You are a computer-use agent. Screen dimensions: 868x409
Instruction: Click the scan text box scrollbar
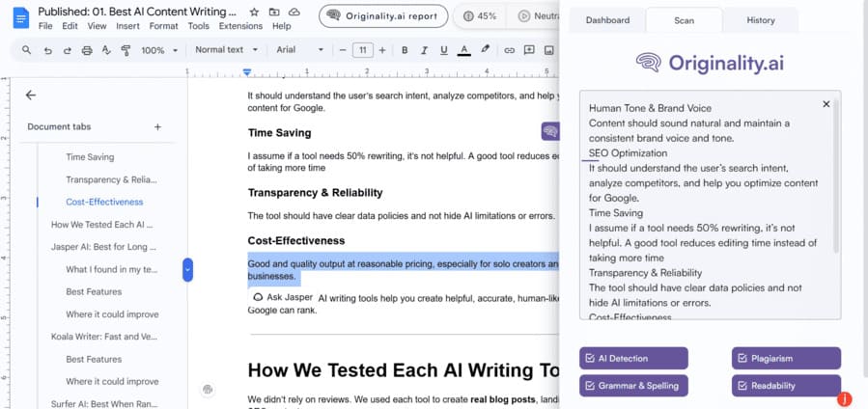pyautogui.click(x=836, y=177)
